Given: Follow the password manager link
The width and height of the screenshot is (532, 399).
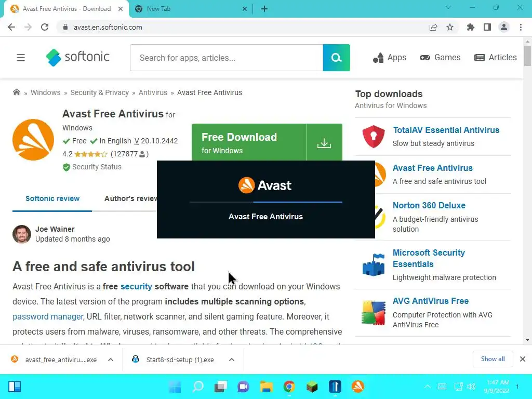Looking at the screenshot, I should [x=48, y=316].
